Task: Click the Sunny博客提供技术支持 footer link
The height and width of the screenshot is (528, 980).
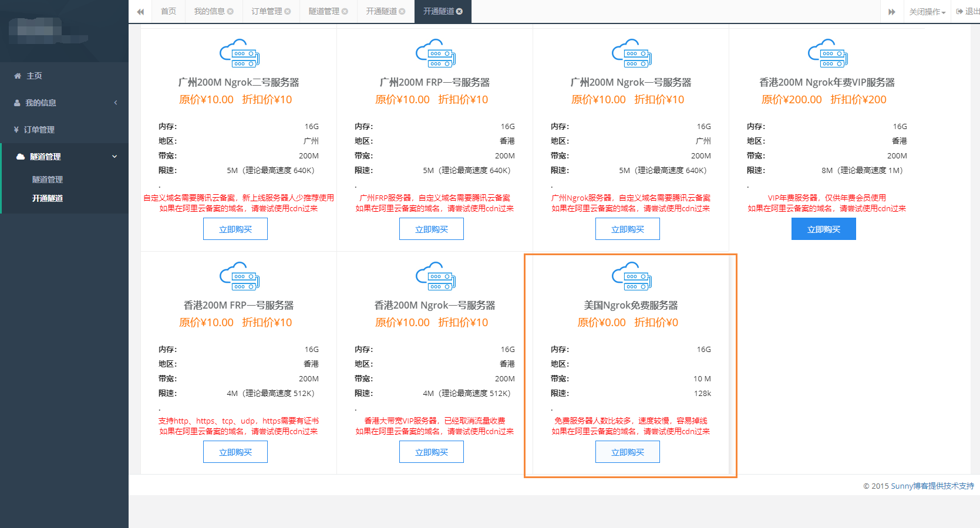Action: point(932,486)
